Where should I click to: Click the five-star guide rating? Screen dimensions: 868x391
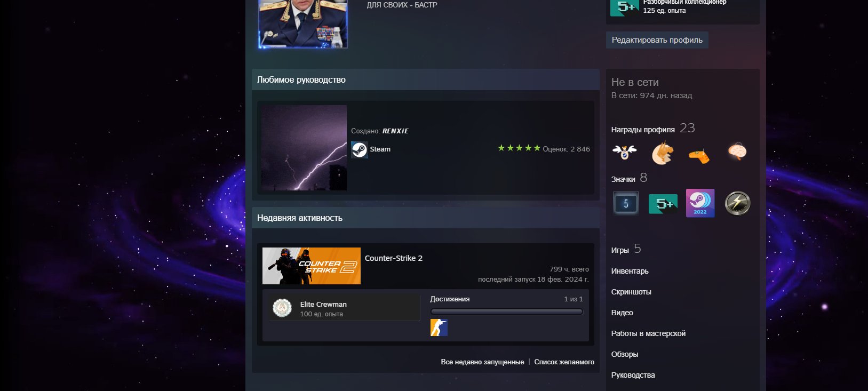tap(519, 148)
